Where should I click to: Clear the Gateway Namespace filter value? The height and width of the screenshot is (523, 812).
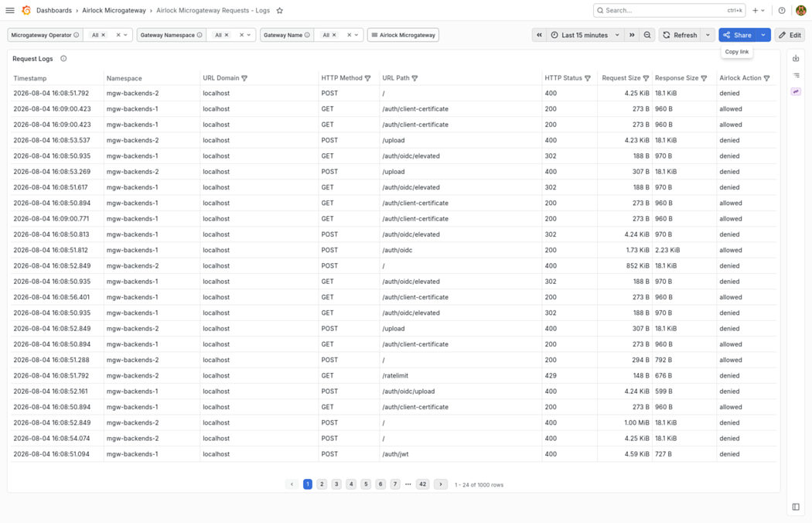point(241,36)
